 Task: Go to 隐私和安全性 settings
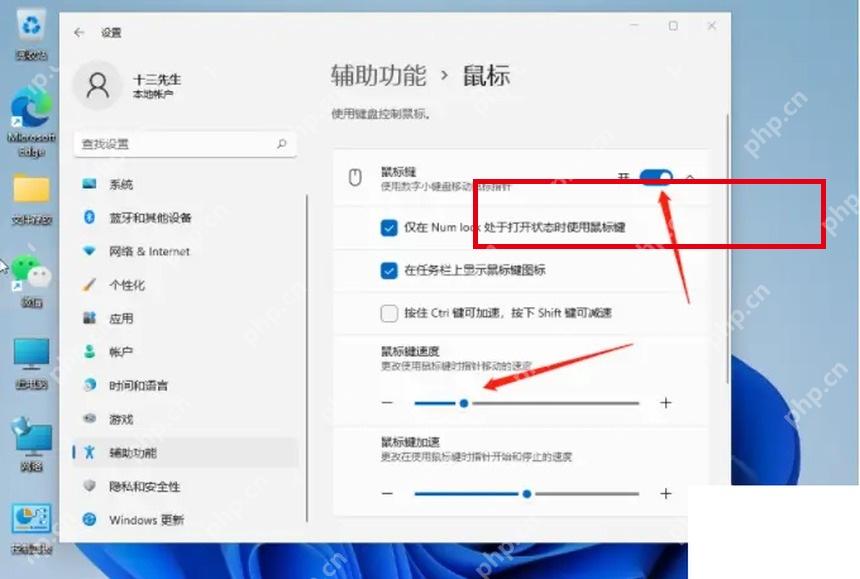tap(186, 486)
